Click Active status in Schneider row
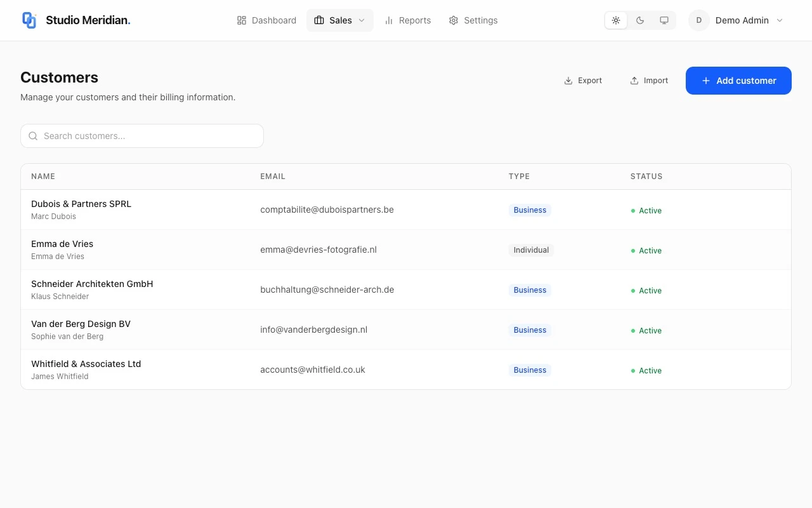 click(646, 291)
